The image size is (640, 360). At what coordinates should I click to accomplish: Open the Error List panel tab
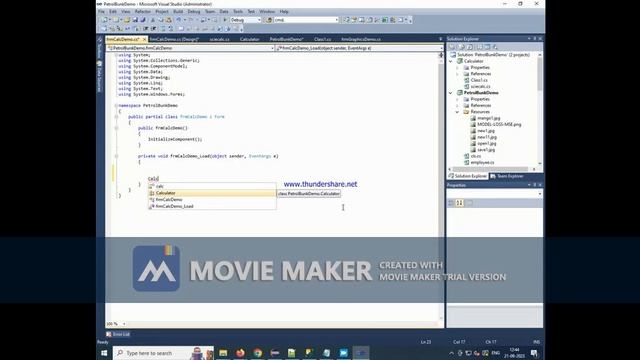pos(118,334)
